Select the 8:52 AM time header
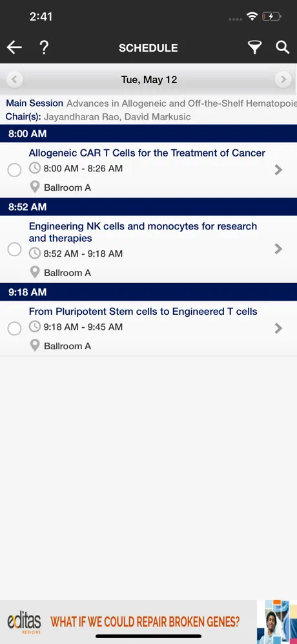Screen dimensions: 297x644 pyautogui.click(x=148, y=207)
